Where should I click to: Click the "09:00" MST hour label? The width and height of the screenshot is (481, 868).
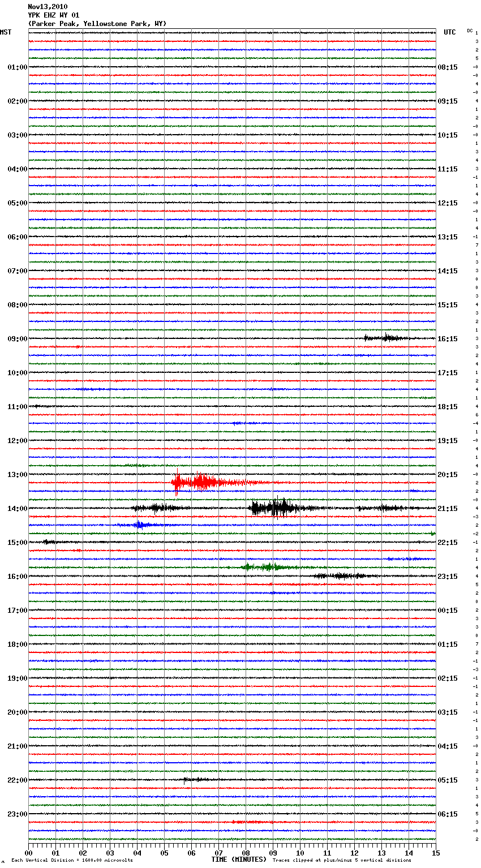(x=18, y=339)
